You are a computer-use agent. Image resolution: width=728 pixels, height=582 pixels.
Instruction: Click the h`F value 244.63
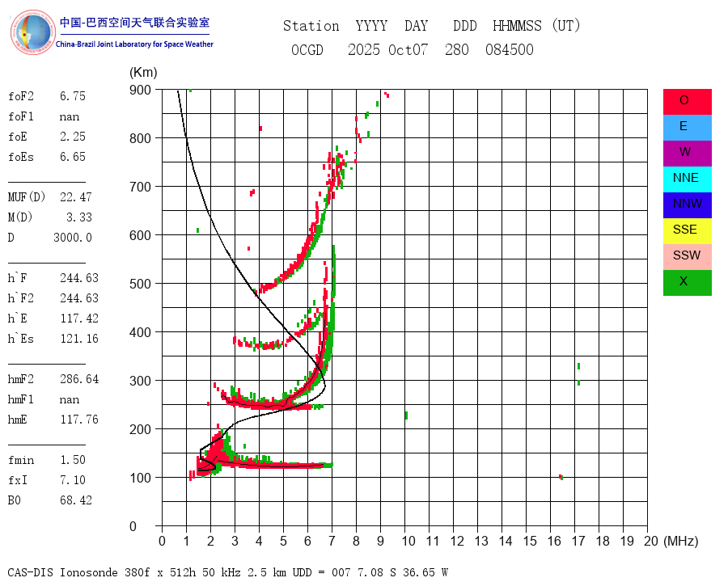(79, 278)
